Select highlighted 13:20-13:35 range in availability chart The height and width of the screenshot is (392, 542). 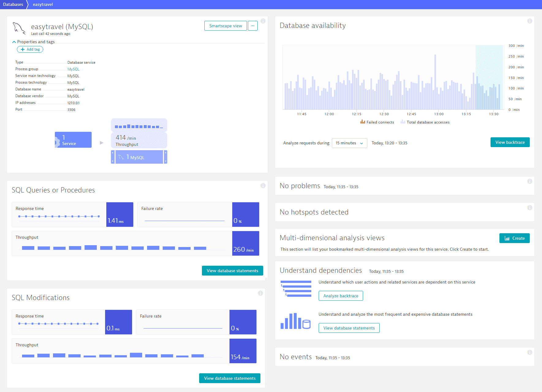[489, 77]
